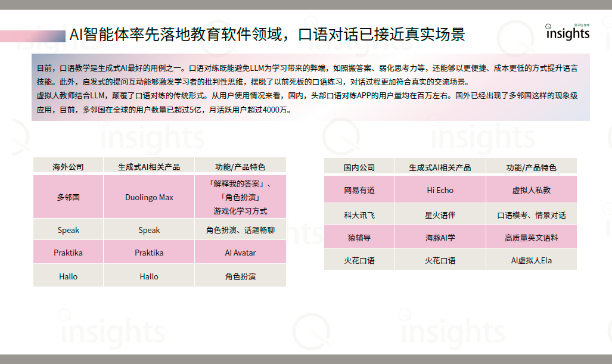
Task: Click the 「解释我的答案」 feature cell
Action: click(240, 197)
